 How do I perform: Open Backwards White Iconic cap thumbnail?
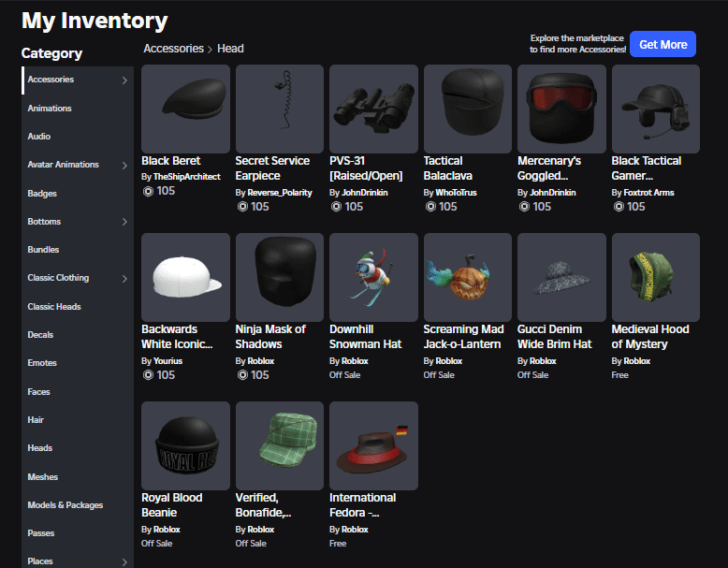click(x=185, y=277)
